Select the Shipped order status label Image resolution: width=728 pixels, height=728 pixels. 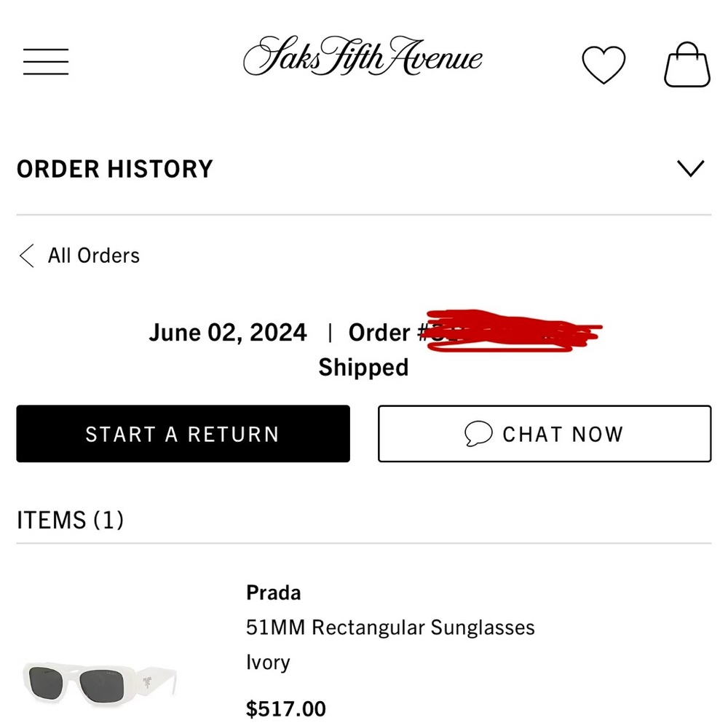click(363, 367)
